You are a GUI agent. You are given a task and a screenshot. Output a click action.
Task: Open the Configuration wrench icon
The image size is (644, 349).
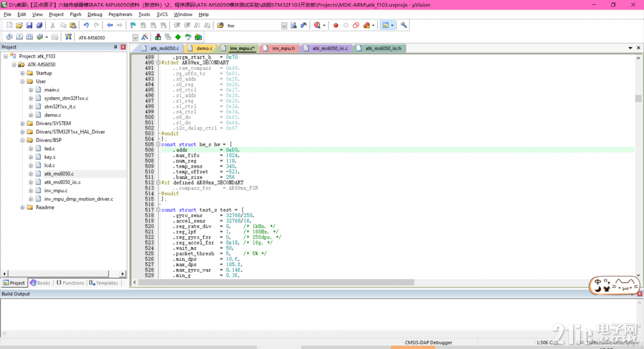point(404,26)
